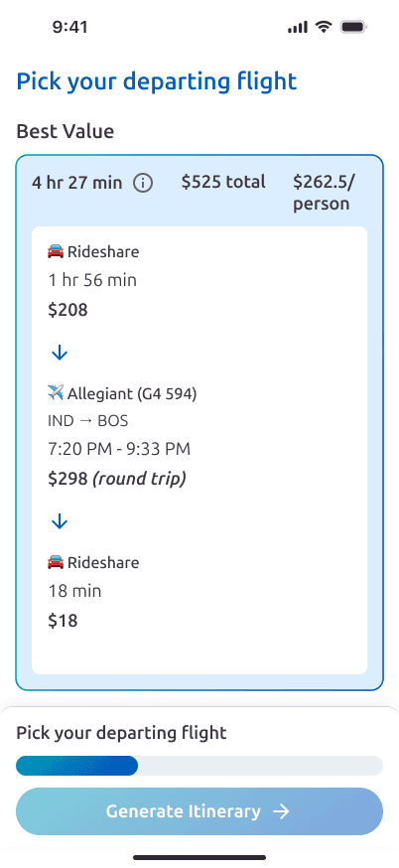
Task: Click the down arrow below $208
Action: 60,353
